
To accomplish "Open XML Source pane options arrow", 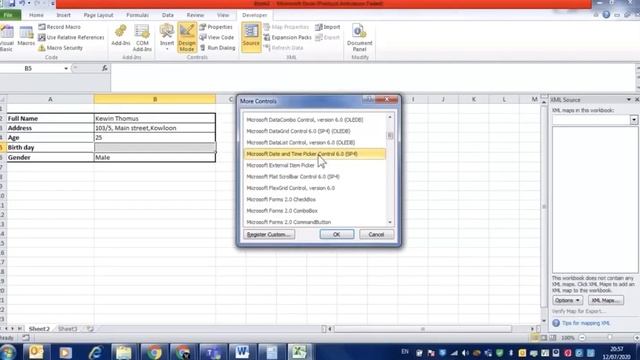I will point(629,100).
